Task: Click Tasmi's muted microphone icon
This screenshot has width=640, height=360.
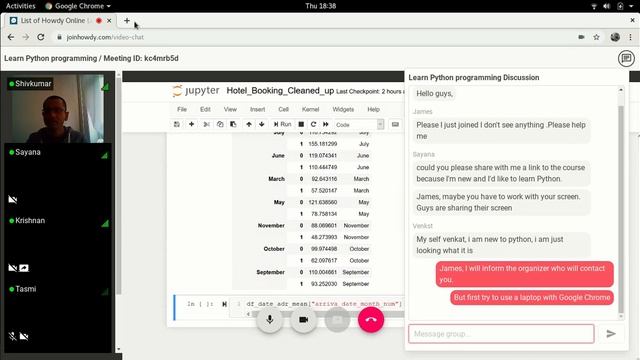Action: click(x=13, y=336)
